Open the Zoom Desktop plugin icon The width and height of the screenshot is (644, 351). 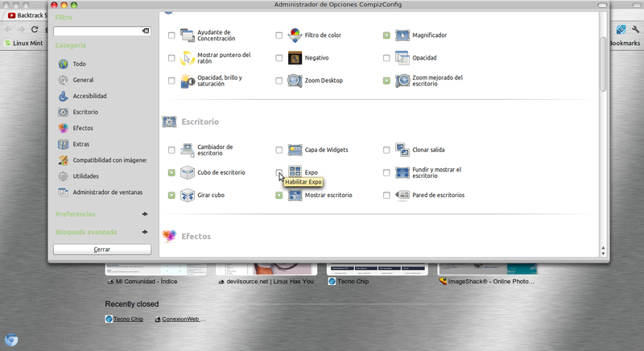(x=295, y=81)
